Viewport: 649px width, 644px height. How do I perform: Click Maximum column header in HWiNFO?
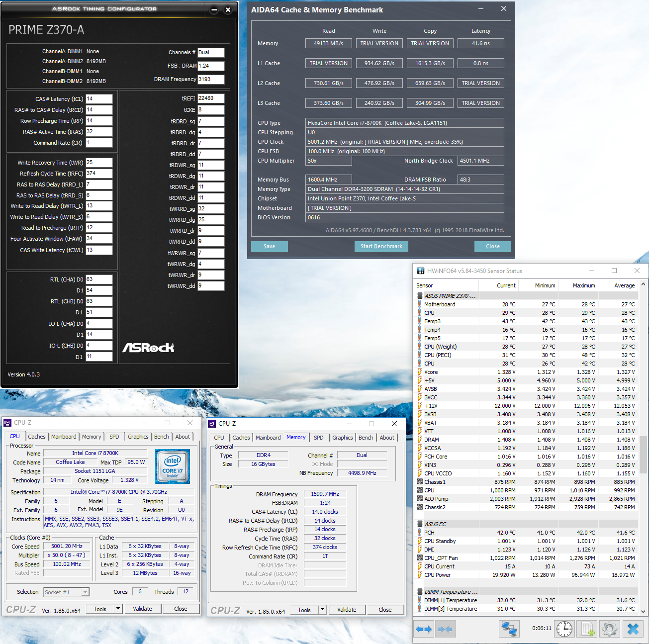[578, 285]
